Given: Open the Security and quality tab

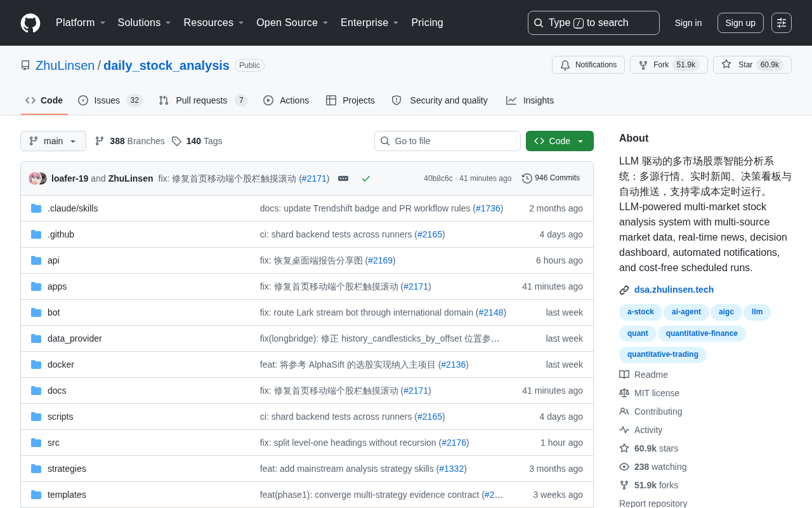Looking at the screenshot, I should pos(440,100).
